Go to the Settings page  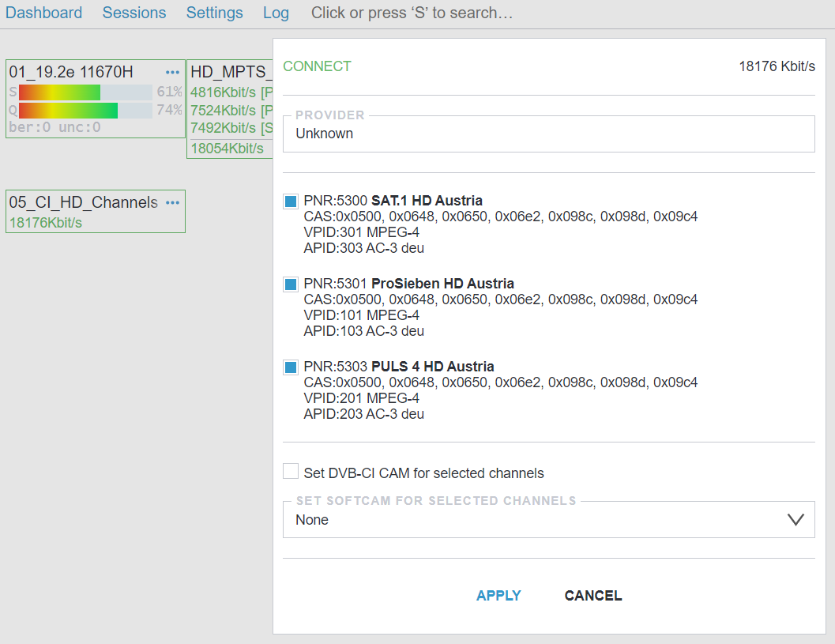coord(215,13)
